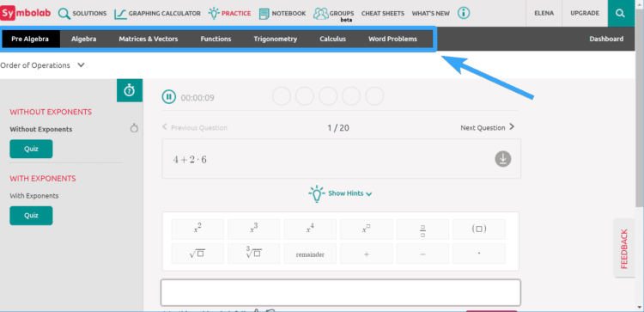Click the info circle icon in header
The image size is (644, 312).
(464, 13)
